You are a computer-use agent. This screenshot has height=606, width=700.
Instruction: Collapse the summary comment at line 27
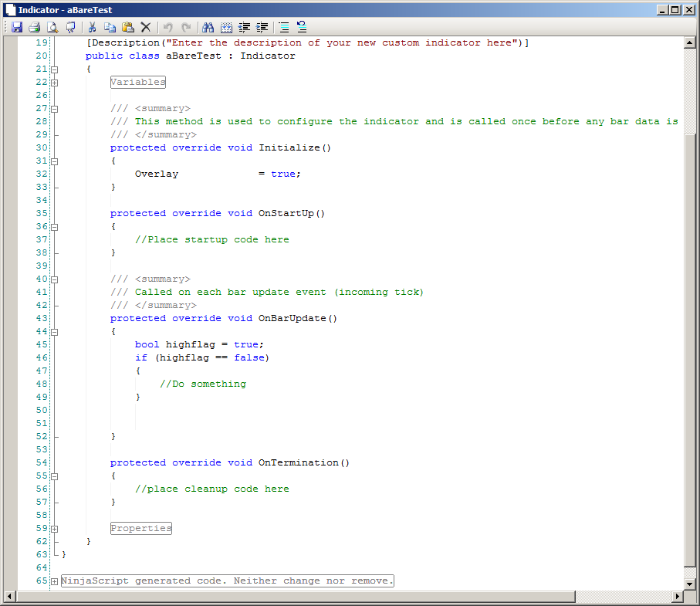click(55, 109)
